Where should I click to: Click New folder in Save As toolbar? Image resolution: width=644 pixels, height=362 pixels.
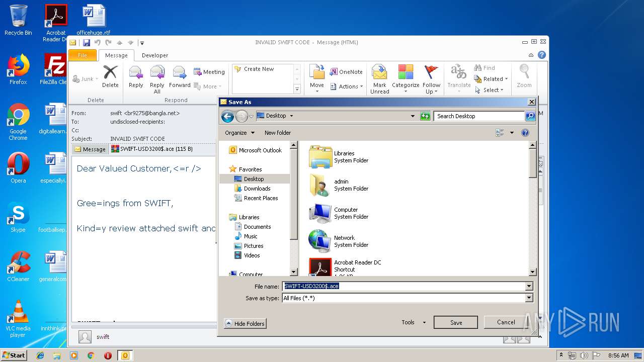tap(278, 133)
